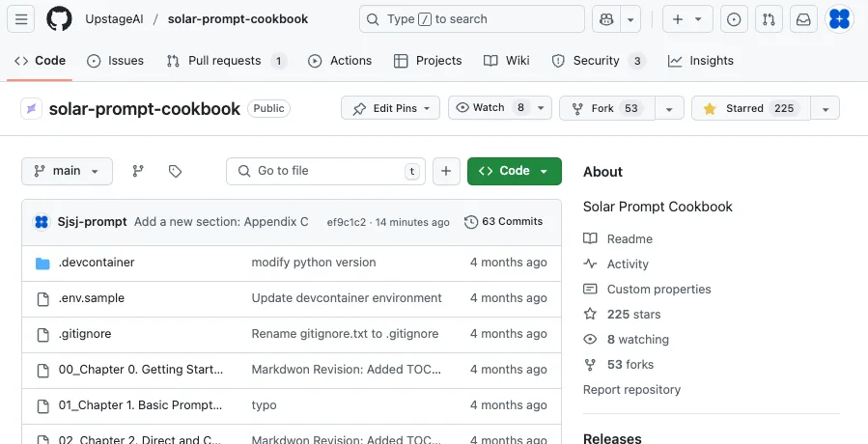
Task: Open the green Code dropdown
Action: tap(514, 171)
